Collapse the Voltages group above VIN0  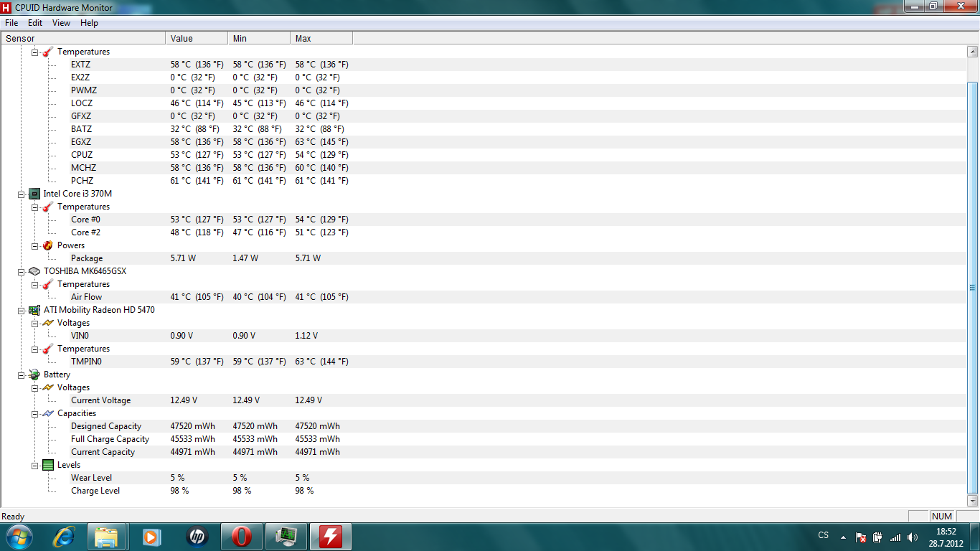click(34, 323)
